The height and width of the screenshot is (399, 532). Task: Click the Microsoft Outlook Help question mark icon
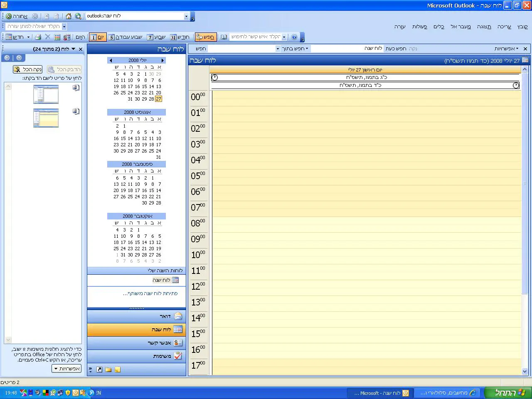coord(294,37)
